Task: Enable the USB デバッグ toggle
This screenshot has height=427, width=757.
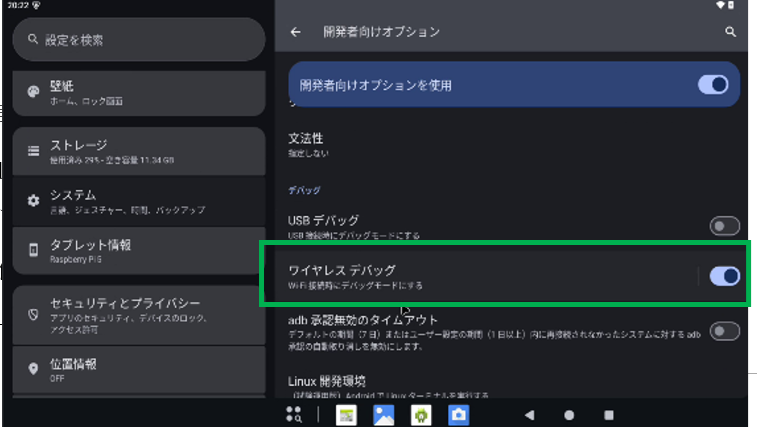Action: point(724,226)
